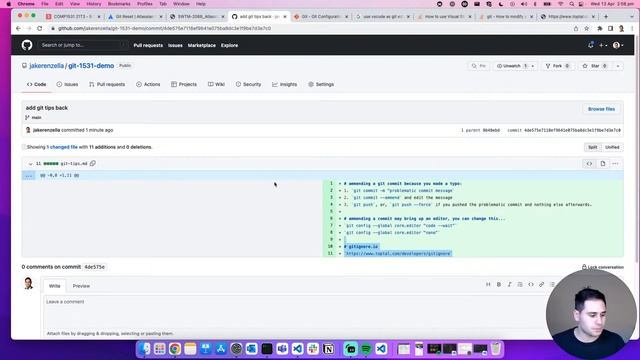Click the GitHub octocat logo
Viewport: 640px width, 360px height.
point(27,45)
